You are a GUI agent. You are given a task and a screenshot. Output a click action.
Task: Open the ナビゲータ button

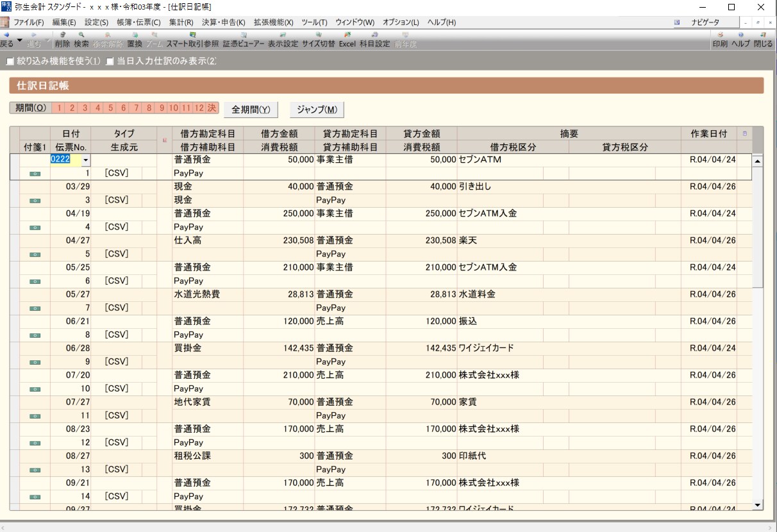click(x=705, y=22)
